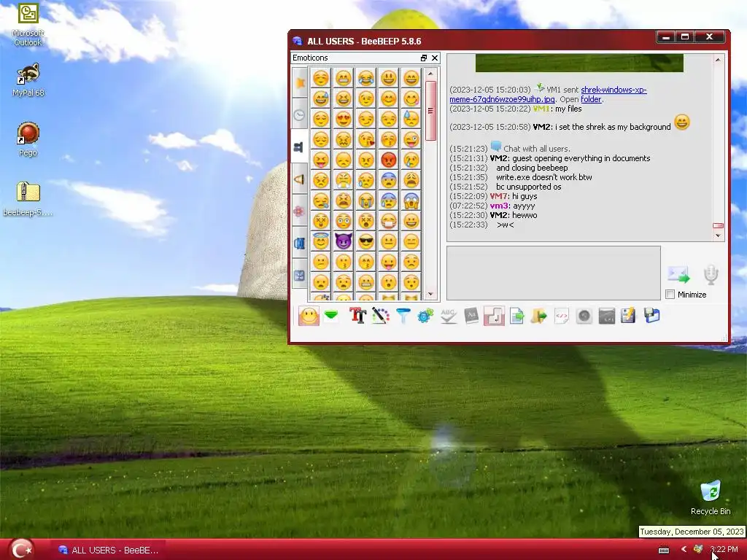The height and width of the screenshot is (560, 747).
Task: Click the green down arrow toolbar icon
Action: click(x=331, y=316)
